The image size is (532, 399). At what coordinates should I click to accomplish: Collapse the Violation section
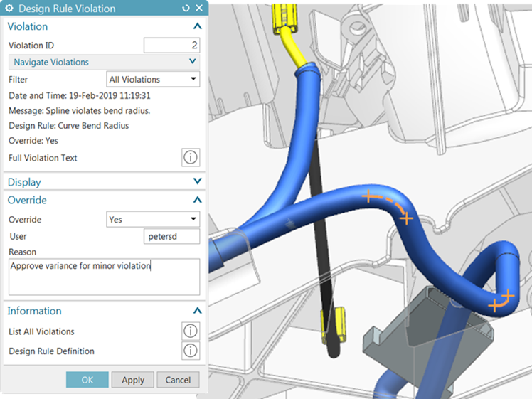pyautogui.click(x=197, y=26)
